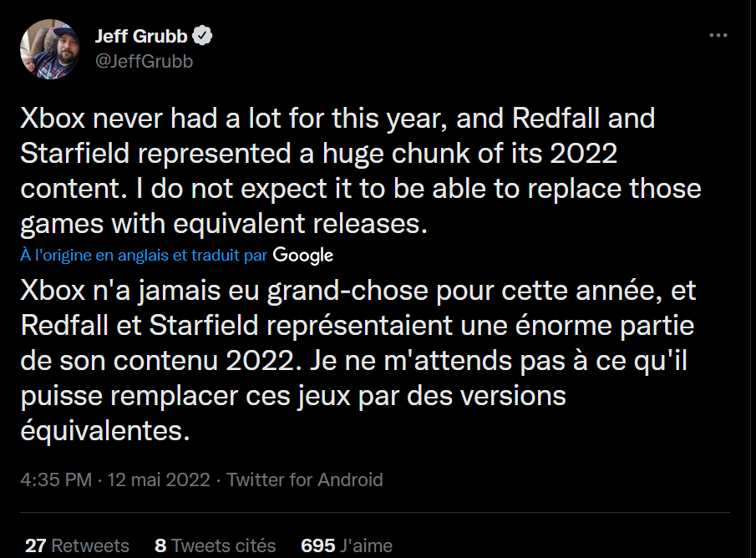Click the word Redfall in the French translation
The height and width of the screenshot is (558, 756).
click(64, 326)
